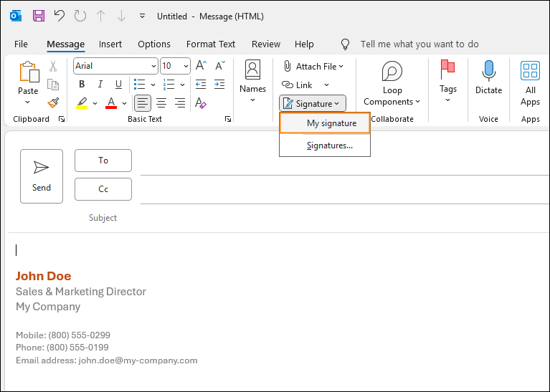Open Basic Text dialog launcher
Screen dimensions: 550x392
[228, 119]
